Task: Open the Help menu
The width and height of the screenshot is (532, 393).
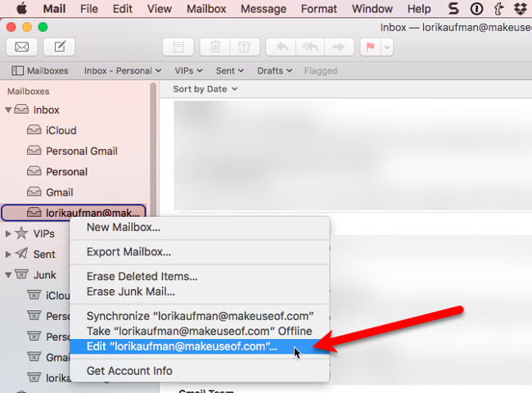Action: (419, 8)
